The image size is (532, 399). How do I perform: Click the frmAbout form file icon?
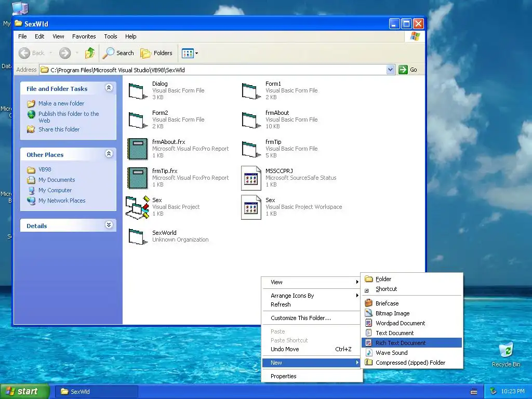coord(251,120)
